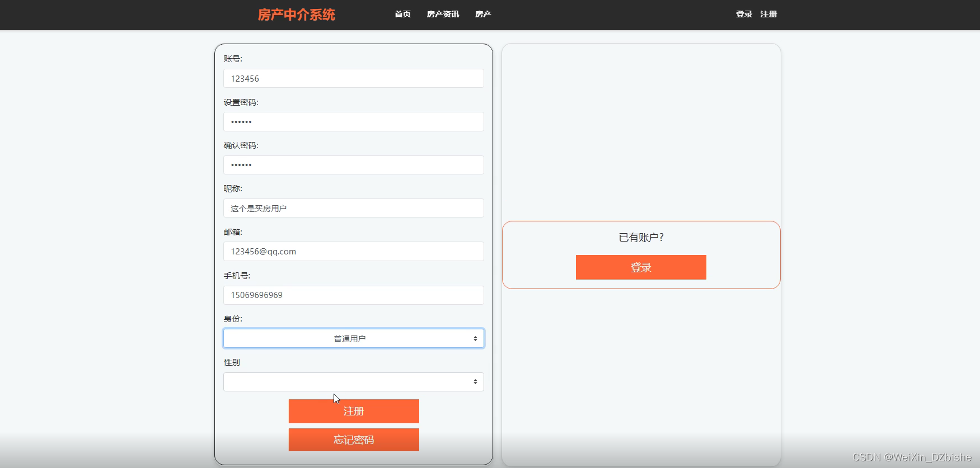
Task: Expand the empty 性别 dropdown
Action: tap(354, 382)
